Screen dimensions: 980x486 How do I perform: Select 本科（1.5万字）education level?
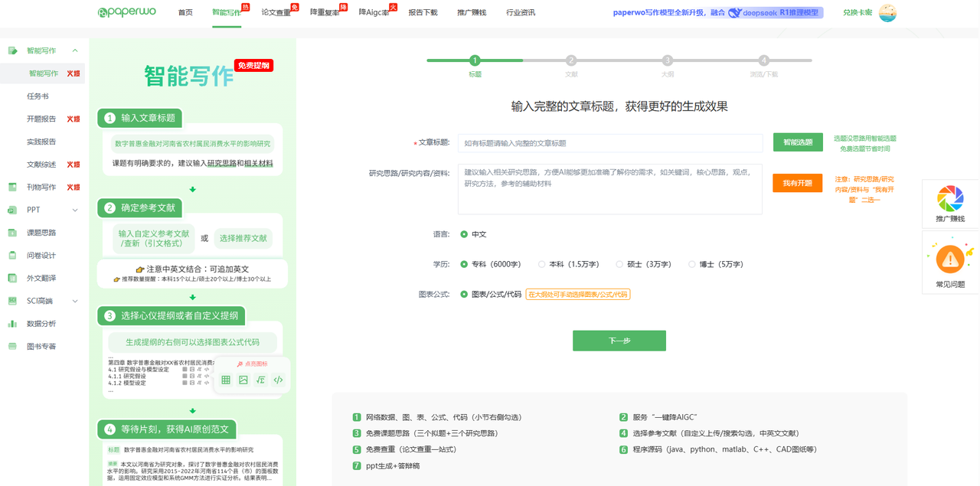tap(541, 264)
